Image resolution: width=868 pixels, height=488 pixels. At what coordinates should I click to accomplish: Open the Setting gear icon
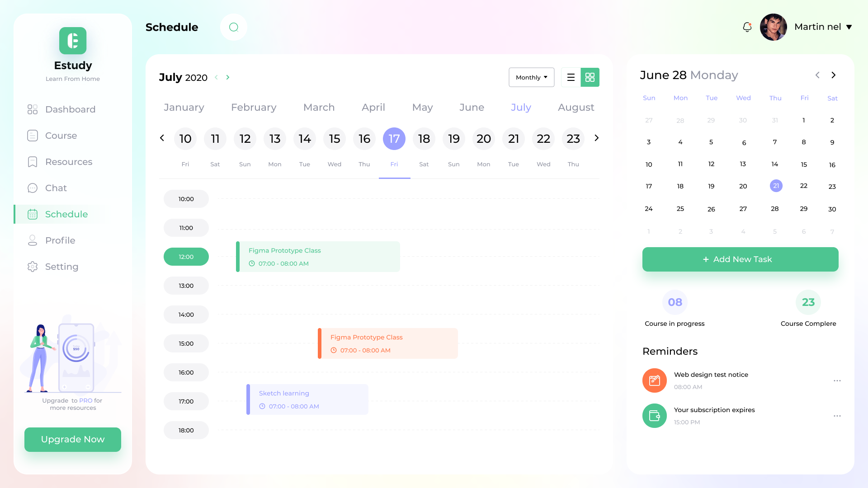33,267
